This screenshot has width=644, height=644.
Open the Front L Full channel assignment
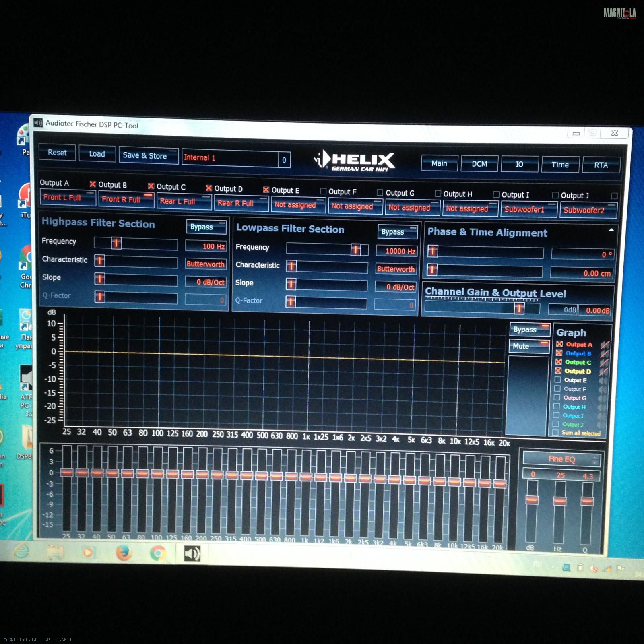click(68, 198)
